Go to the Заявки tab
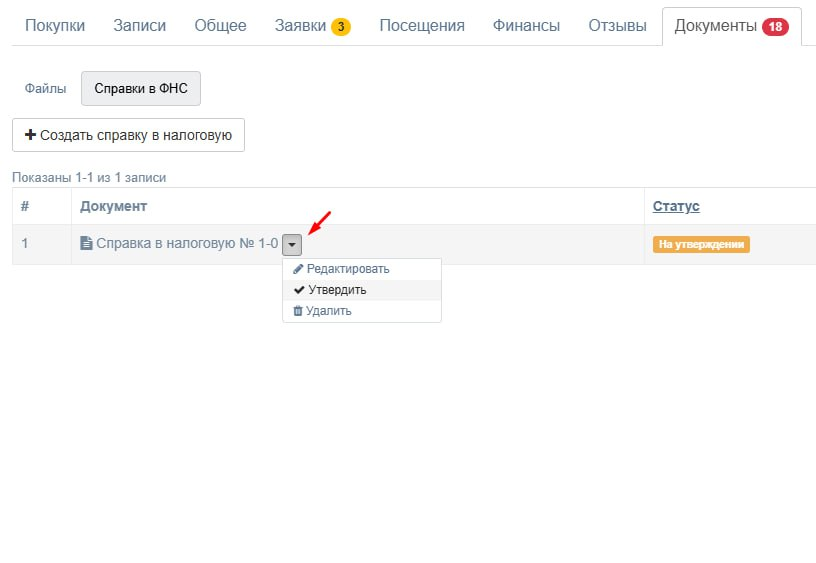816x563 pixels. (300, 26)
